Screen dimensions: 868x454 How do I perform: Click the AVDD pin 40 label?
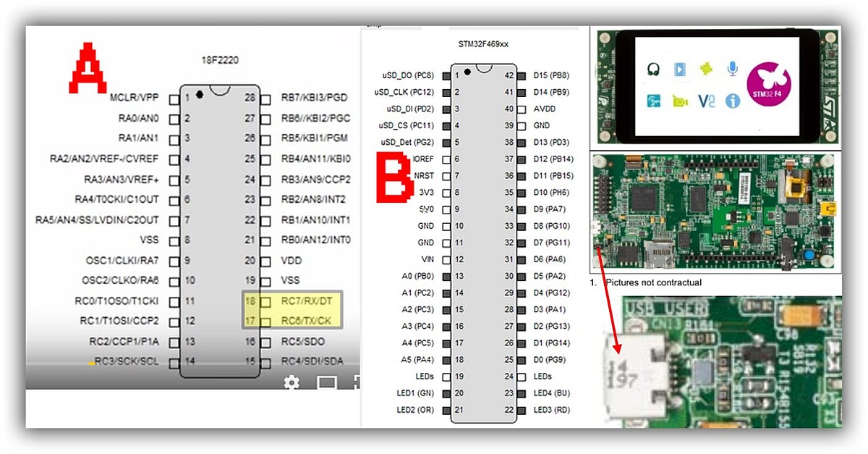point(545,109)
